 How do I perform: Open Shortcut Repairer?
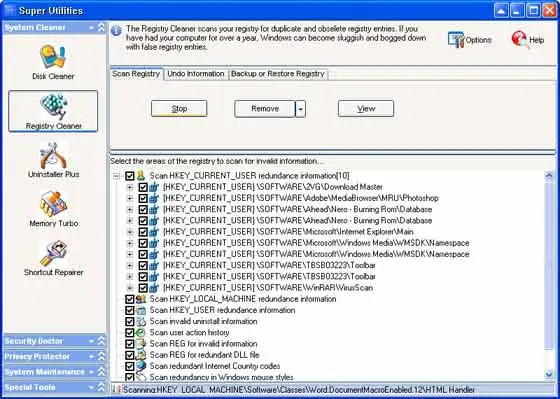(x=54, y=258)
